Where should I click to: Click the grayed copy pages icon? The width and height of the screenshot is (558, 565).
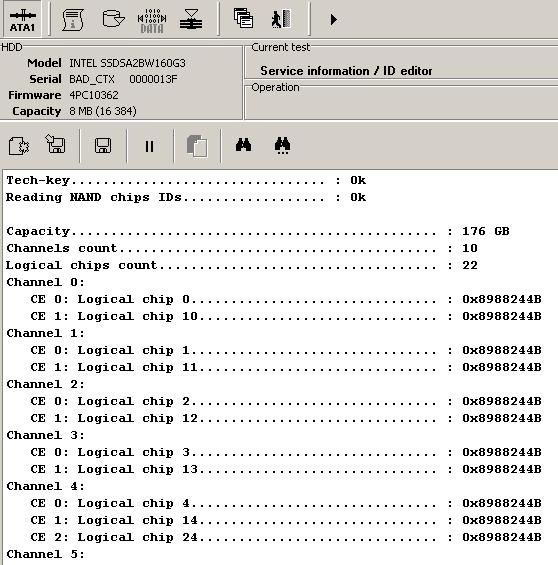pos(197,146)
